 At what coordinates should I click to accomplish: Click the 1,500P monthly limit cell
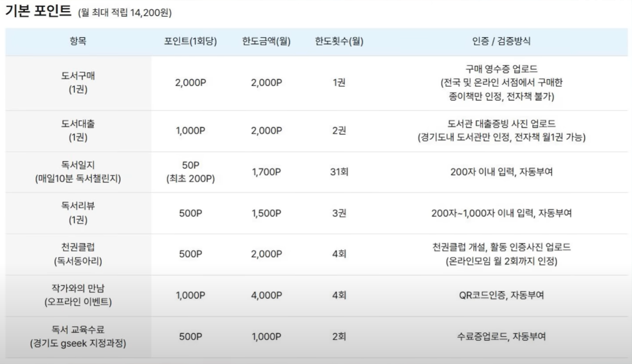267,213
